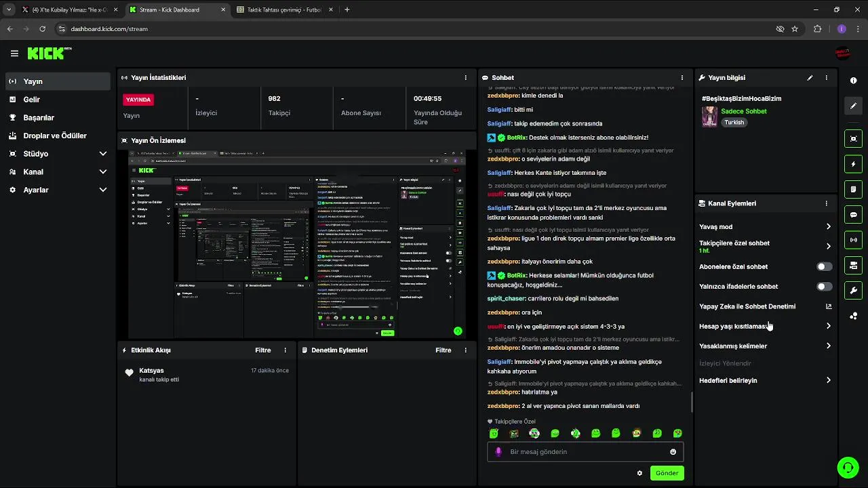Viewport: 868px width, 488px height.
Task: Click the Sohbet chat scrollbar
Action: click(691, 403)
